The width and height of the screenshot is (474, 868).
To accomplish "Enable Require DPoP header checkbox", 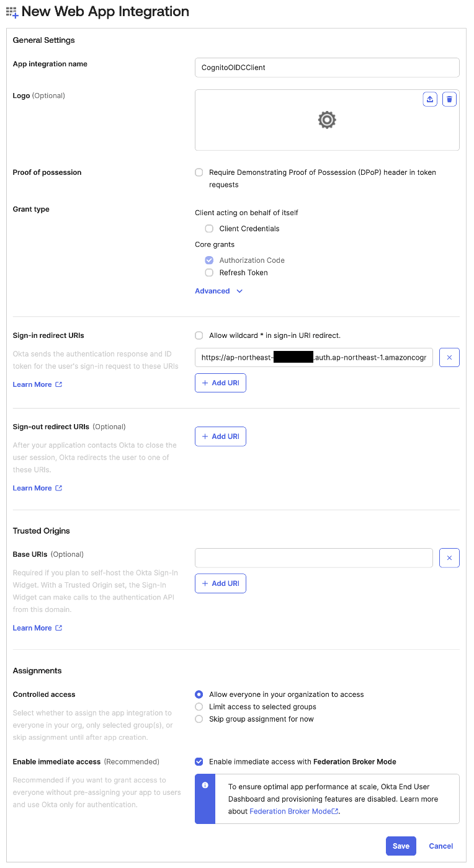I will 199,172.
